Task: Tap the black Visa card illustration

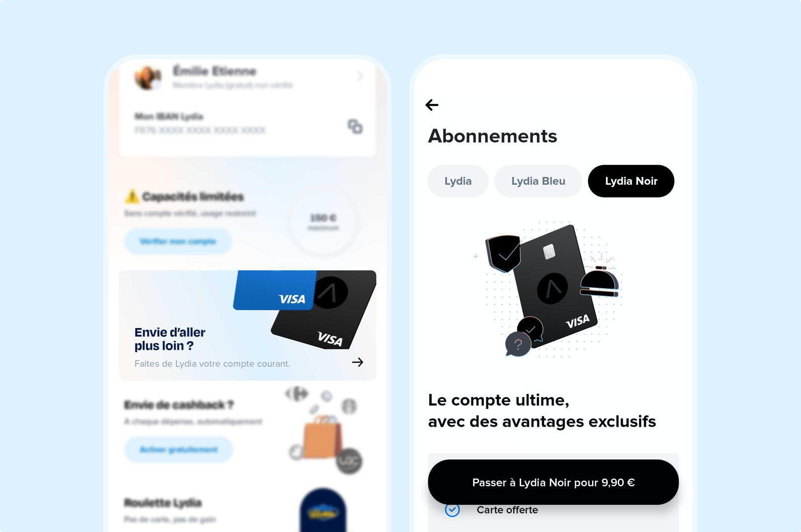Action: coord(555,287)
